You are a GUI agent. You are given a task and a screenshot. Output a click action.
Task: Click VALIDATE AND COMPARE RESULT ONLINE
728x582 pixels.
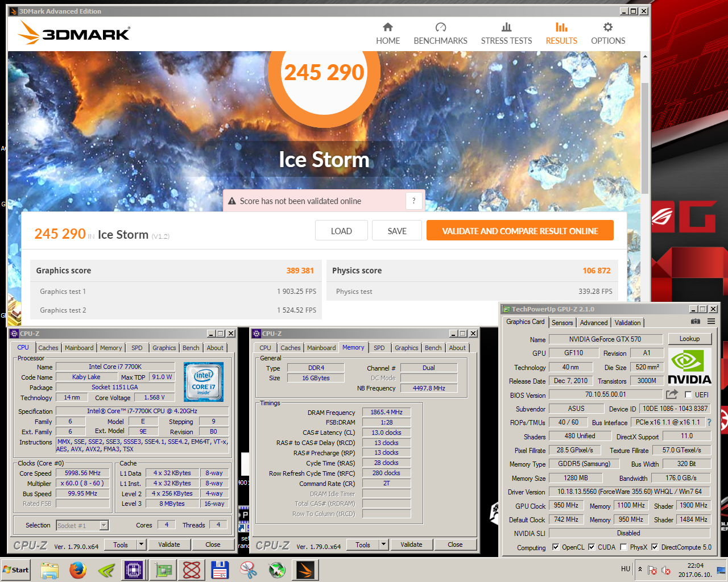click(520, 231)
